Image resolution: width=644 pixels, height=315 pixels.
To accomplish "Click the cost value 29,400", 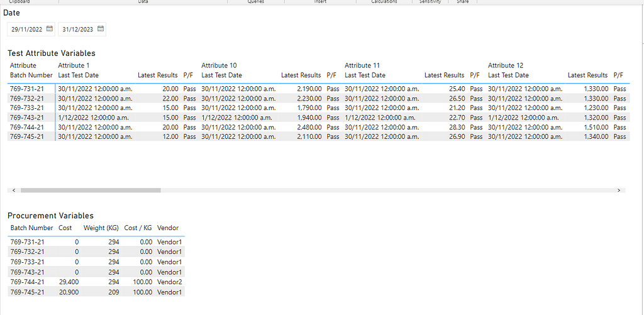I will (69, 282).
